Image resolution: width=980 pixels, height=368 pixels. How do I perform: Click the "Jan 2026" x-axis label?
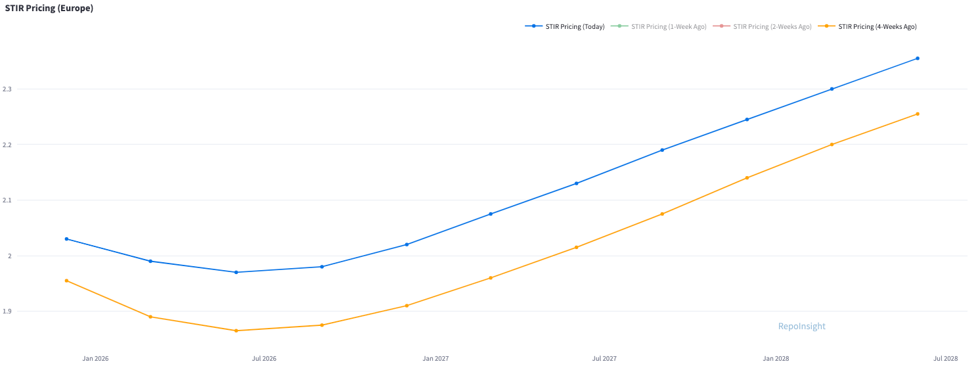pyautogui.click(x=95, y=359)
